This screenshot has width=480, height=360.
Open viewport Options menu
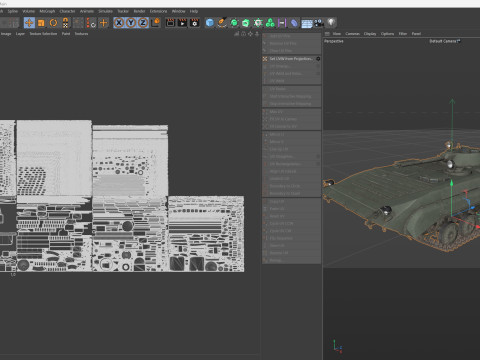[387, 34]
